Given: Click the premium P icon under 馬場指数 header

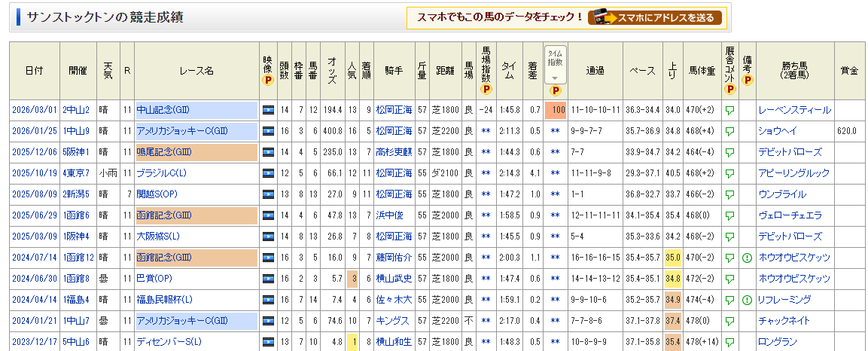Looking at the screenshot, I should click(486, 89).
